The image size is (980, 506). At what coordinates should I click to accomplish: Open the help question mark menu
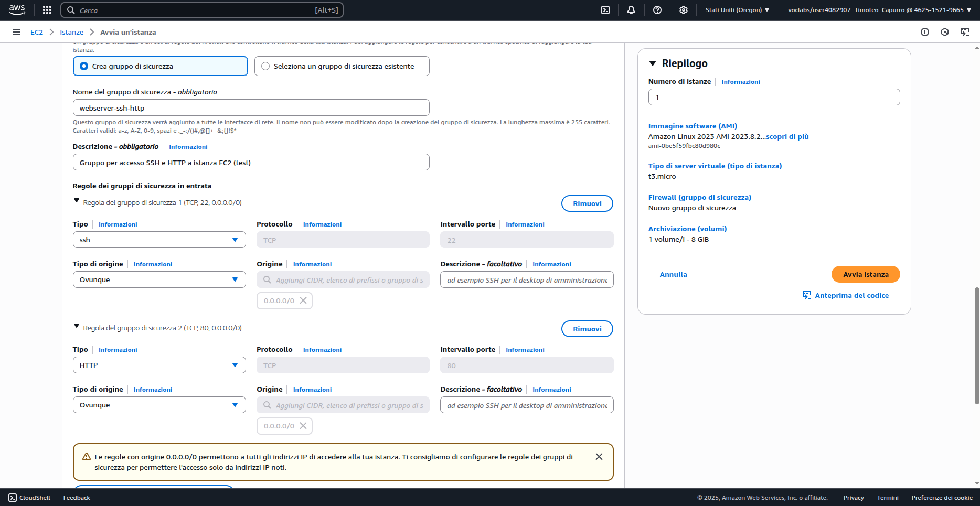pos(657,10)
